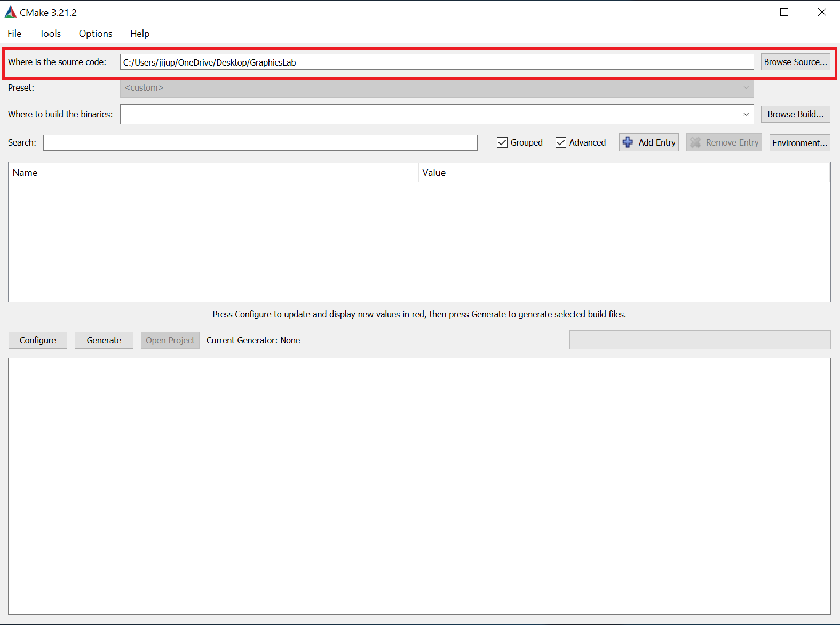Focus the source code path field
Viewport: 840px width, 625px height.
(x=437, y=62)
